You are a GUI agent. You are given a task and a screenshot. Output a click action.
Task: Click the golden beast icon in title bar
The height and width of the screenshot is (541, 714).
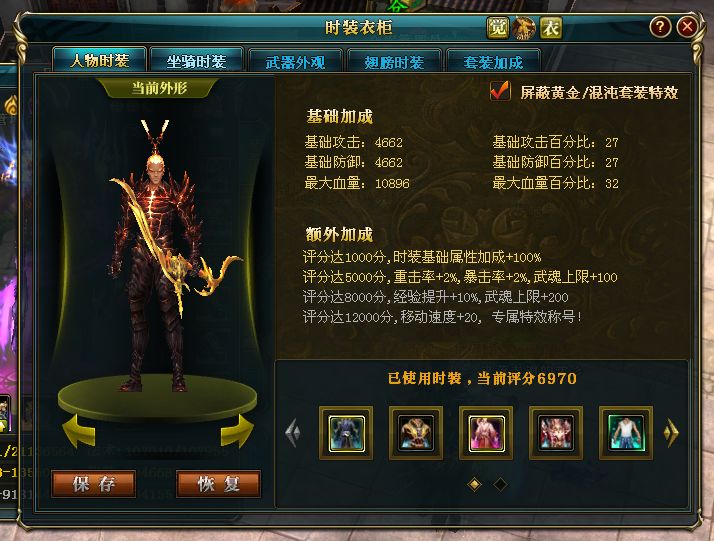pos(524,28)
